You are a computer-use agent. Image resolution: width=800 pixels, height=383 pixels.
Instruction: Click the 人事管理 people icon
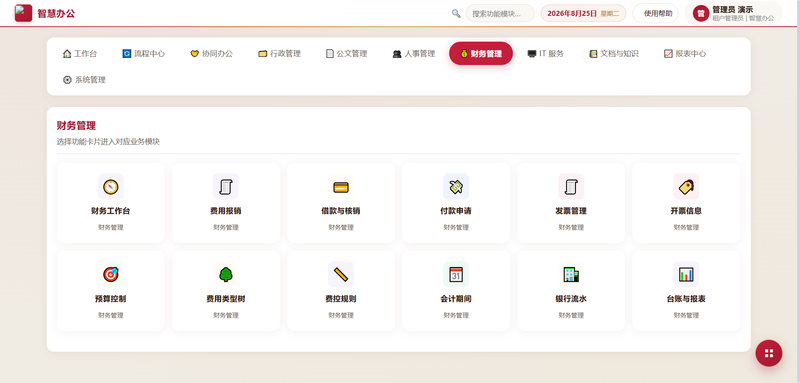[x=397, y=54]
